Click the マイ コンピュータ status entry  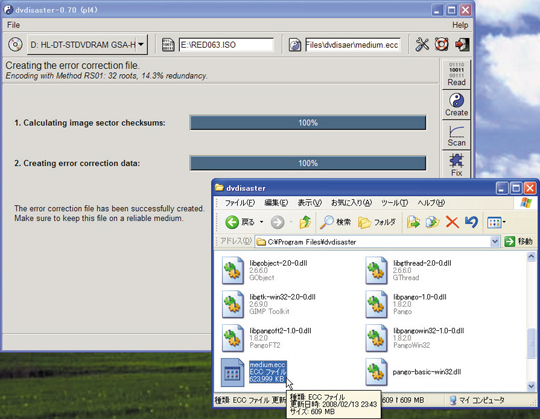point(477,400)
